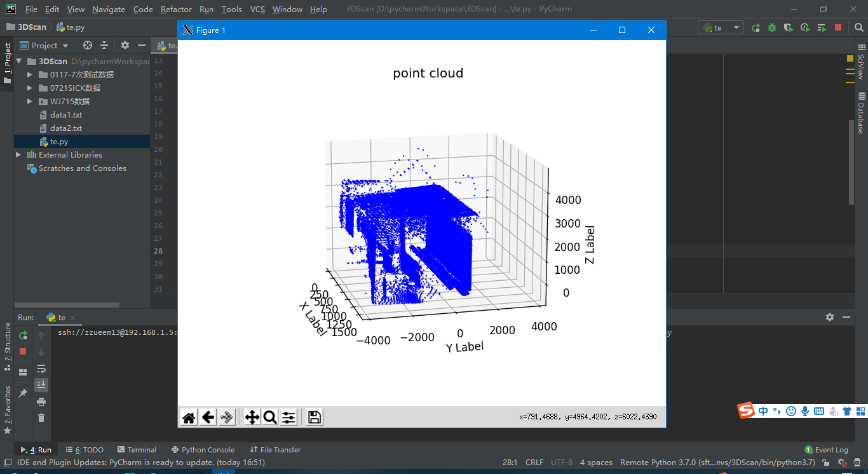Select the Zoom to rectangle tool

pyautogui.click(x=270, y=417)
